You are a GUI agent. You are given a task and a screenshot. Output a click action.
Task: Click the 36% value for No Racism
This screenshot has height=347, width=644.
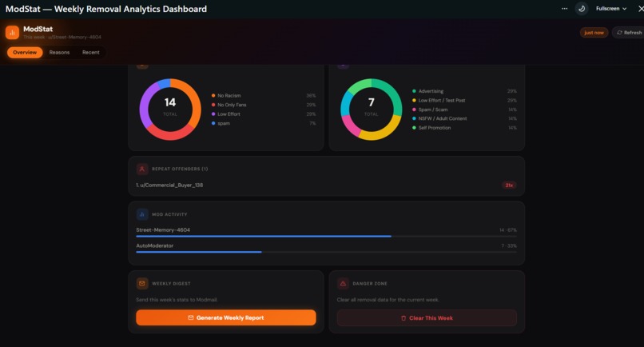(x=311, y=95)
